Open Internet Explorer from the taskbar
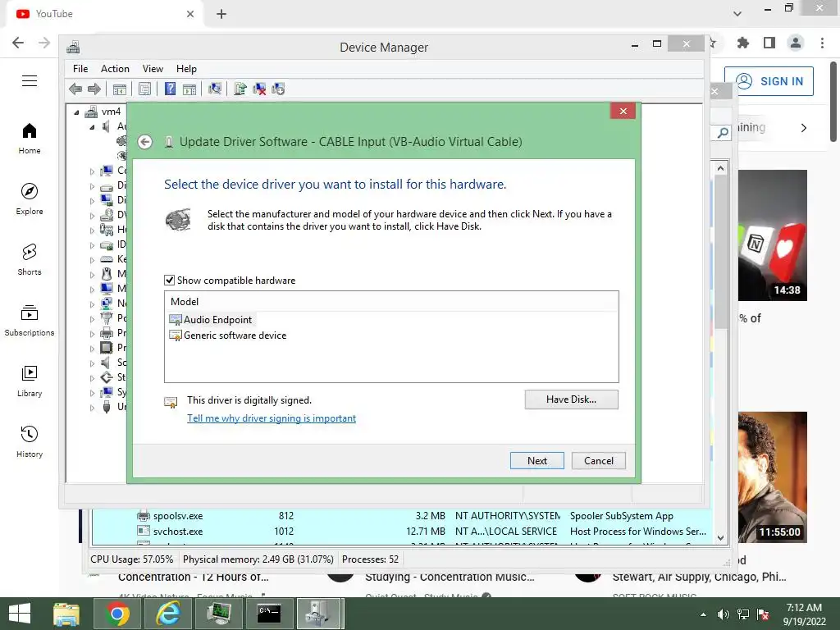840x630 pixels. tap(168, 614)
